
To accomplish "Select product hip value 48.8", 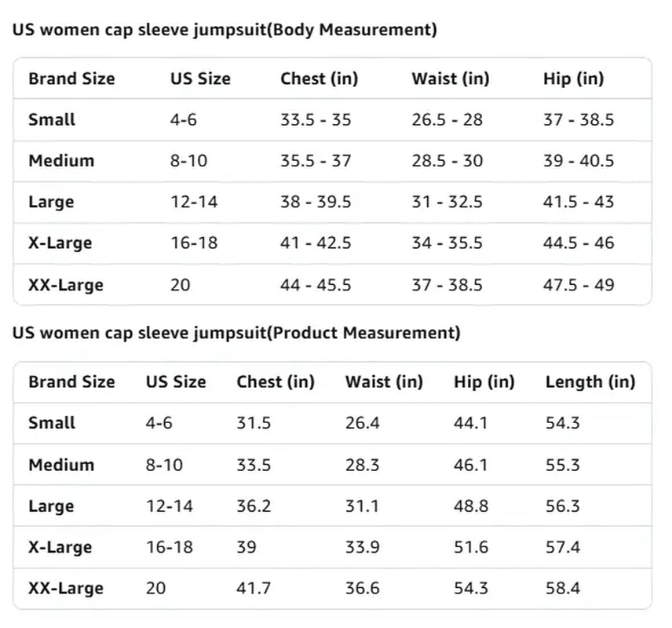I will pyautogui.click(x=471, y=506).
